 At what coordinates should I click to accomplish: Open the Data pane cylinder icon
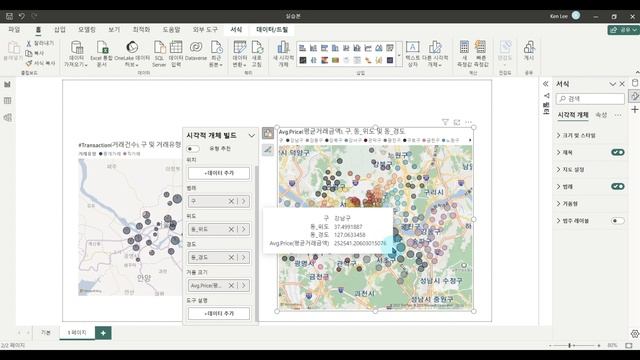tap(635, 83)
